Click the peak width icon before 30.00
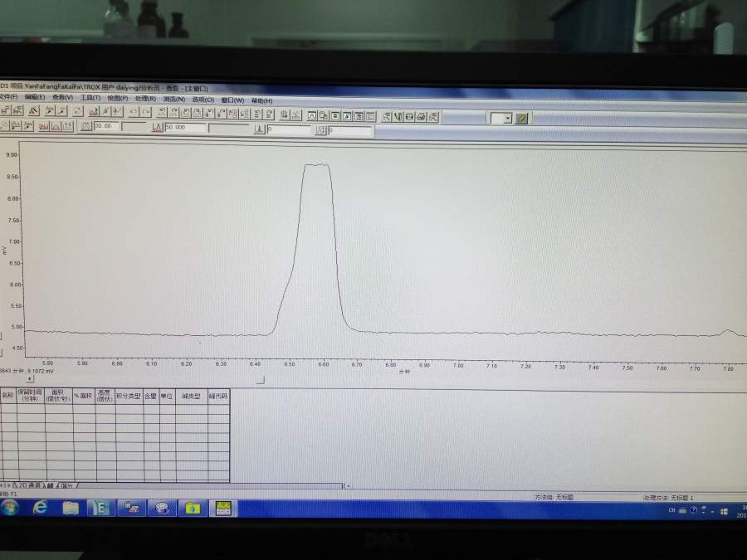This screenshot has width=747, height=560. coord(85,126)
